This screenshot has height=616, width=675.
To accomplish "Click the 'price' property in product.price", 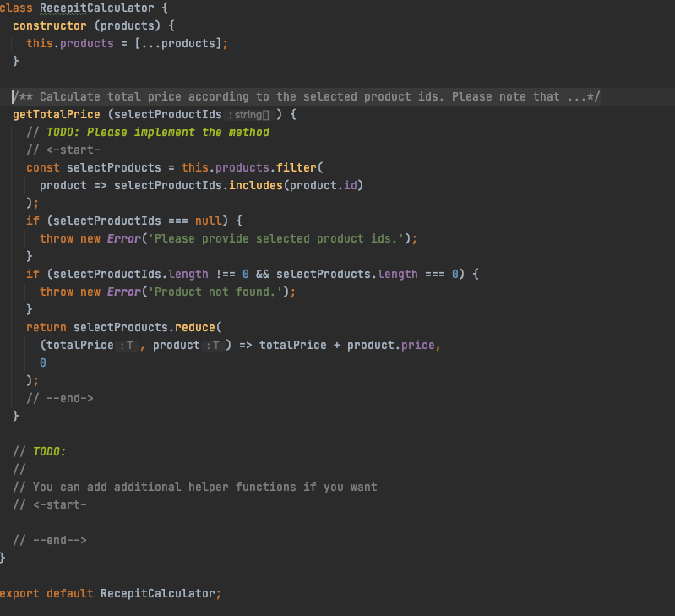I will 417,346.
